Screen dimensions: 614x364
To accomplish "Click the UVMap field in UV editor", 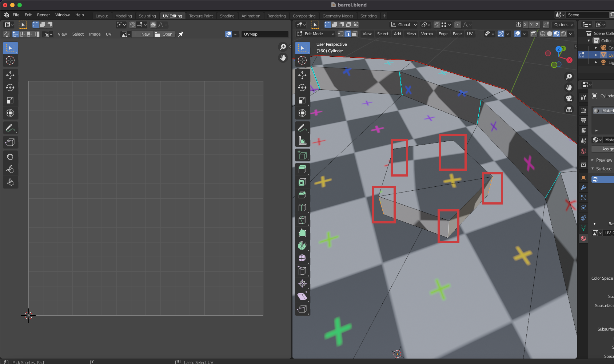I will pos(265,34).
